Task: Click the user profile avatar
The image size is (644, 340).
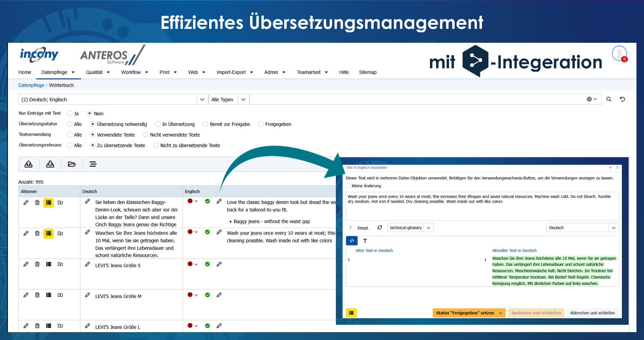Action: click(x=619, y=53)
